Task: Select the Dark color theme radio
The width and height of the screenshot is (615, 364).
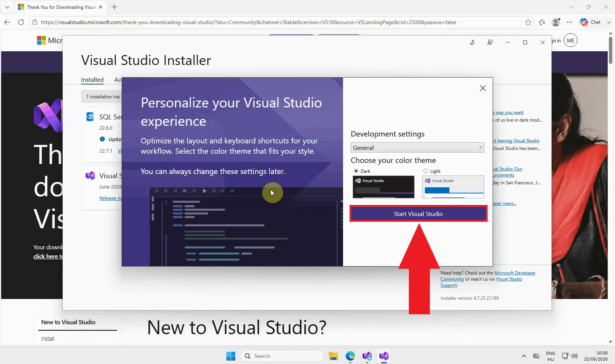Action: (x=356, y=171)
